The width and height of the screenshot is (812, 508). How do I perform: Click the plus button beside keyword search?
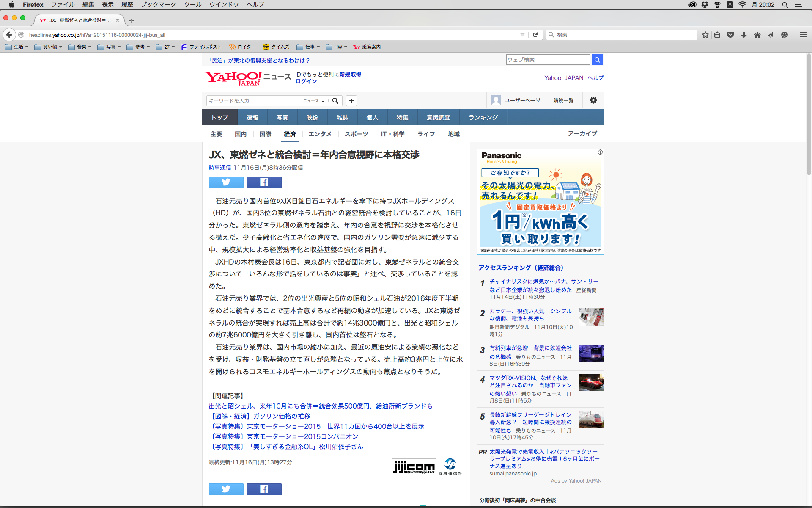click(351, 101)
